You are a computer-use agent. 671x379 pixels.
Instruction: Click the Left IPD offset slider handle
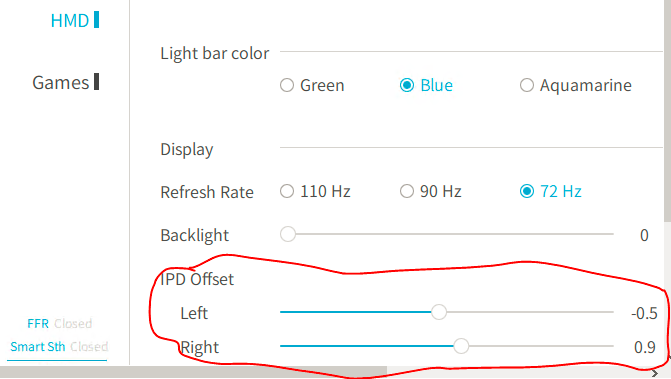pyautogui.click(x=439, y=312)
